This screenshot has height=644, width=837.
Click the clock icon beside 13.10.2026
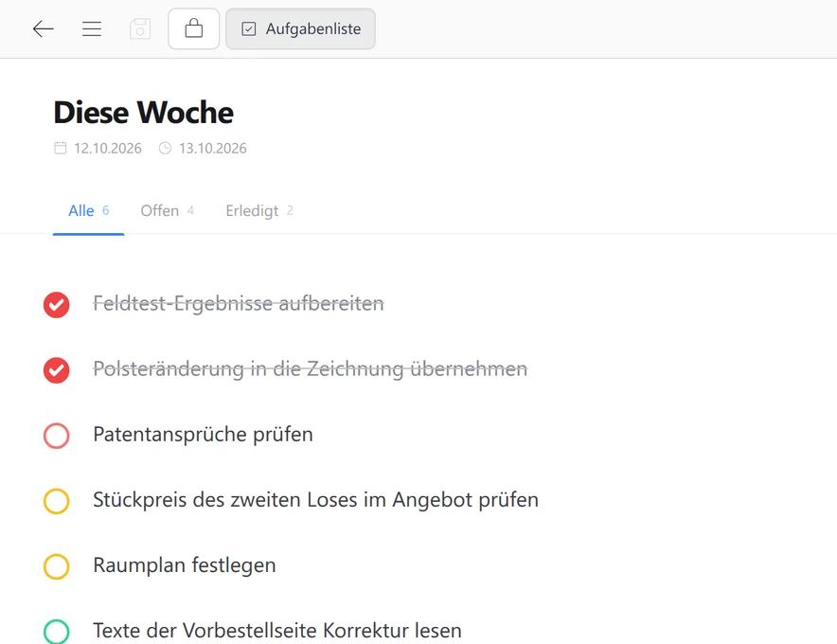[x=165, y=148]
